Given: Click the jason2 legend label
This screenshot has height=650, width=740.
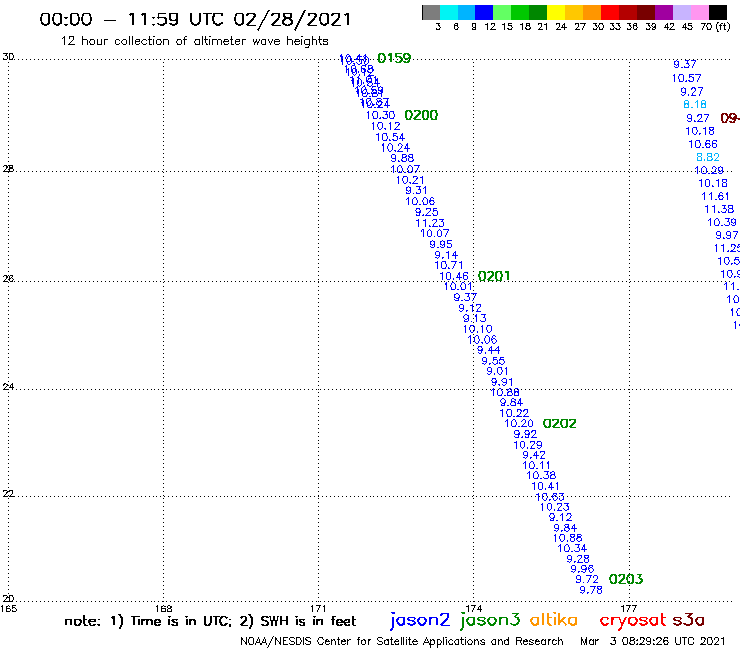Looking at the screenshot, I should pyautogui.click(x=420, y=620).
